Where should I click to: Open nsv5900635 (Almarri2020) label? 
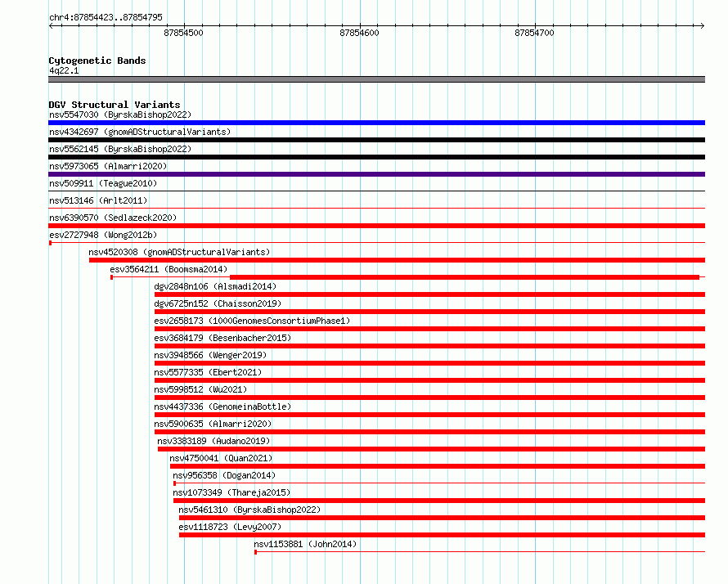point(213,424)
